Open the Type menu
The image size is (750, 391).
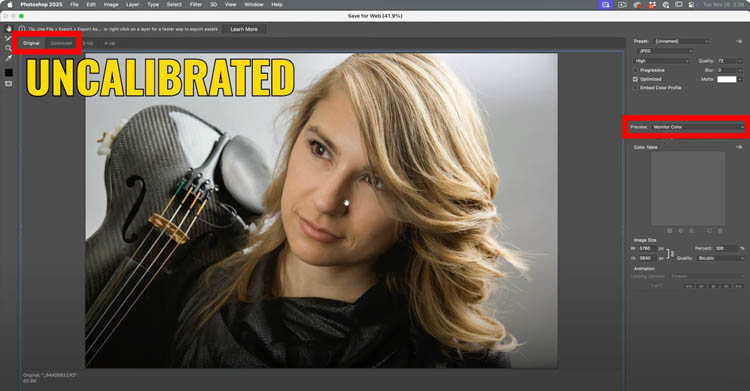pos(153,4)
